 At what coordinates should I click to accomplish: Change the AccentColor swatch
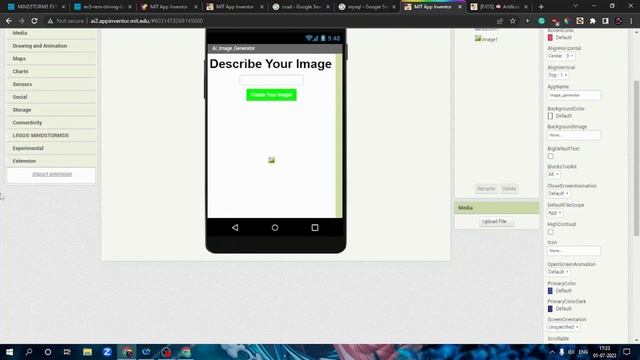(550, 38)
